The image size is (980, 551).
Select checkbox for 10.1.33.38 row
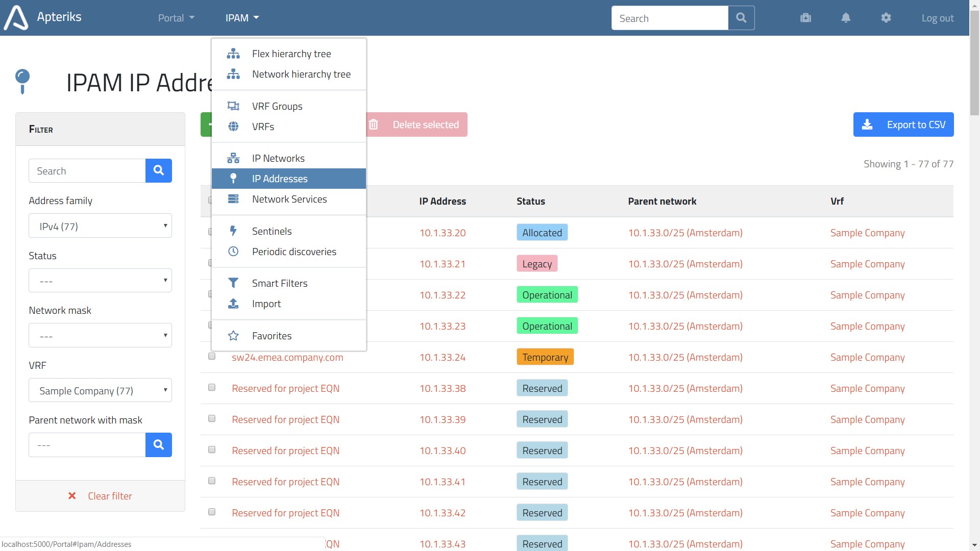212,388
